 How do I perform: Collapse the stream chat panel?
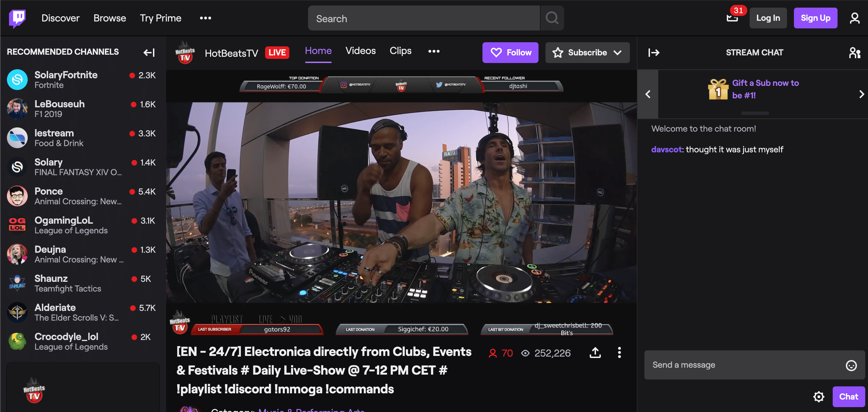click(x=654, y=53)
